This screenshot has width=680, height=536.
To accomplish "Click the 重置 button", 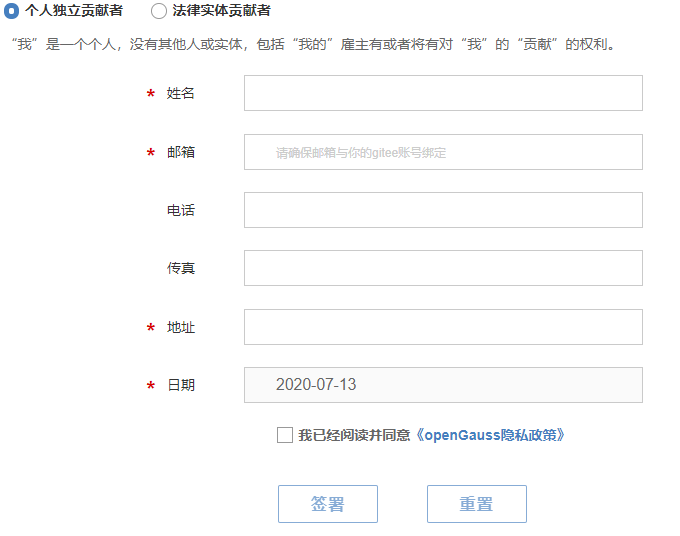I will 477,504.
